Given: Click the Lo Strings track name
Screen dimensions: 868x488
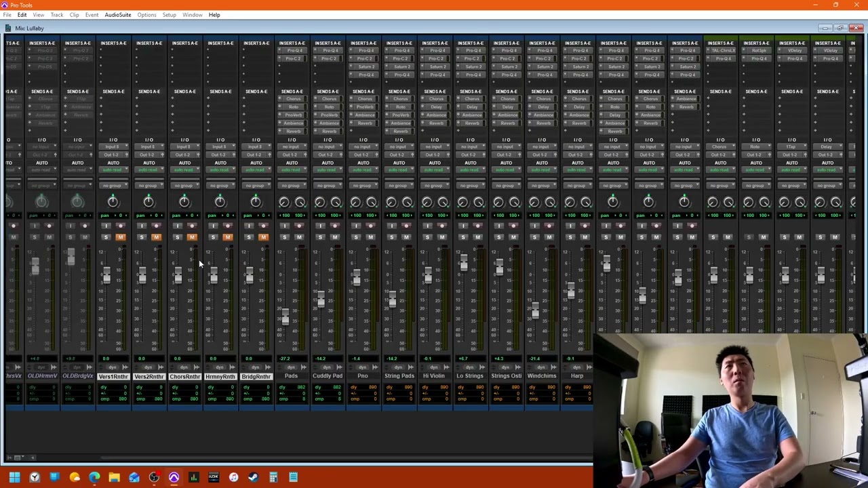Looking at the screenshot, I should click(x=470, y=376).
